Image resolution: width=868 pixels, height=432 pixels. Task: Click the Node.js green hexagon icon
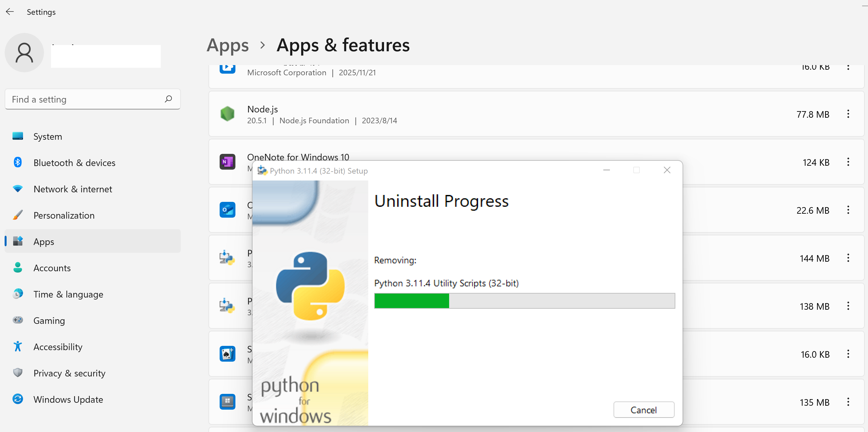(x=228, y=114)
